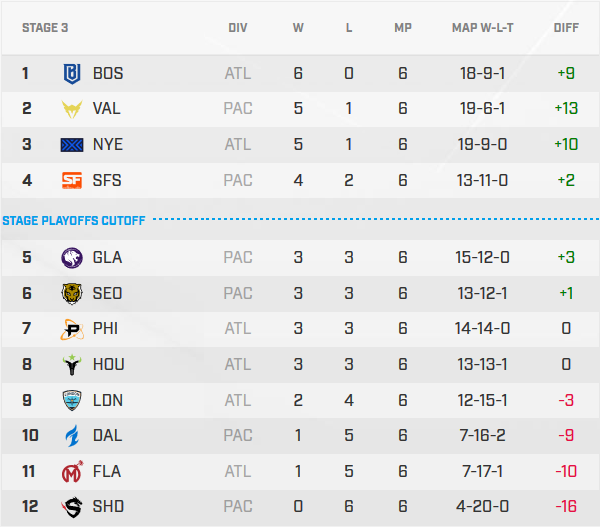This screenshot has height=527, width=600.
Task: Sort by the DIFF column header
Action: tap(566, 28)
